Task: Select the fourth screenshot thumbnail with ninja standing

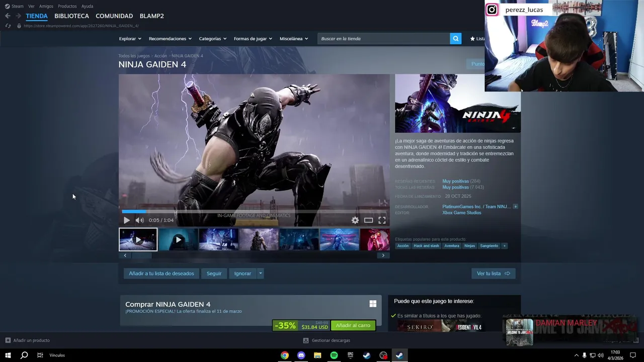Action: (x=259, y=240)
